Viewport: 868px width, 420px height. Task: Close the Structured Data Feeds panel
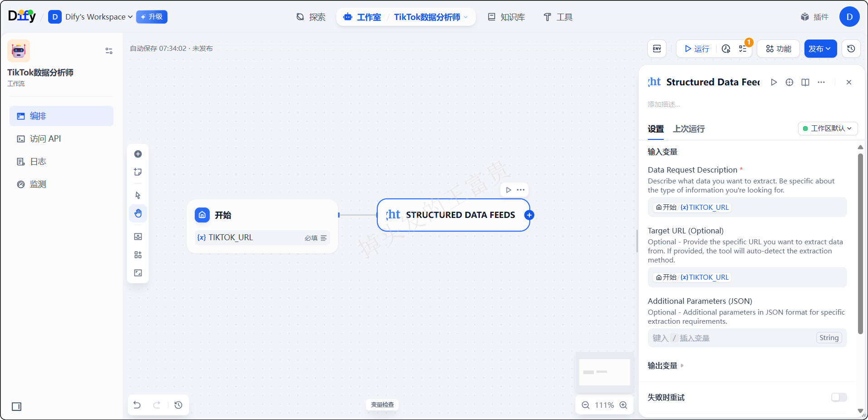849,82
